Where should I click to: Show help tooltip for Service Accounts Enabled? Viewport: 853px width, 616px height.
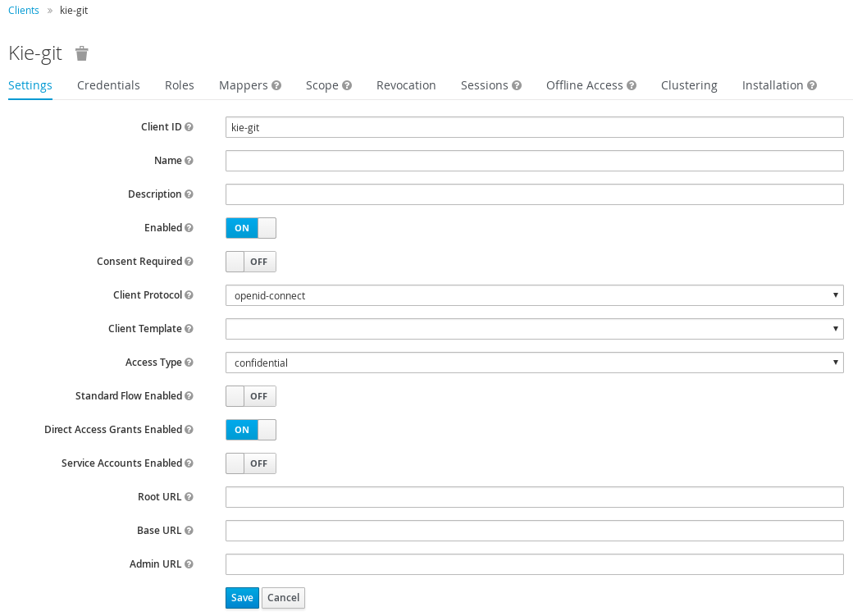point(189,463)
